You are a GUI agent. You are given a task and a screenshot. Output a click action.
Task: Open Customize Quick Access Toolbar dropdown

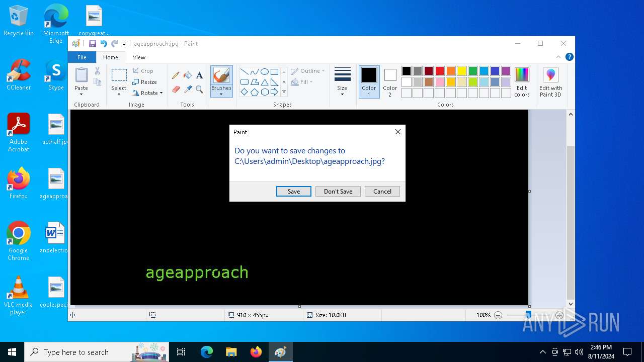point(124,44)
